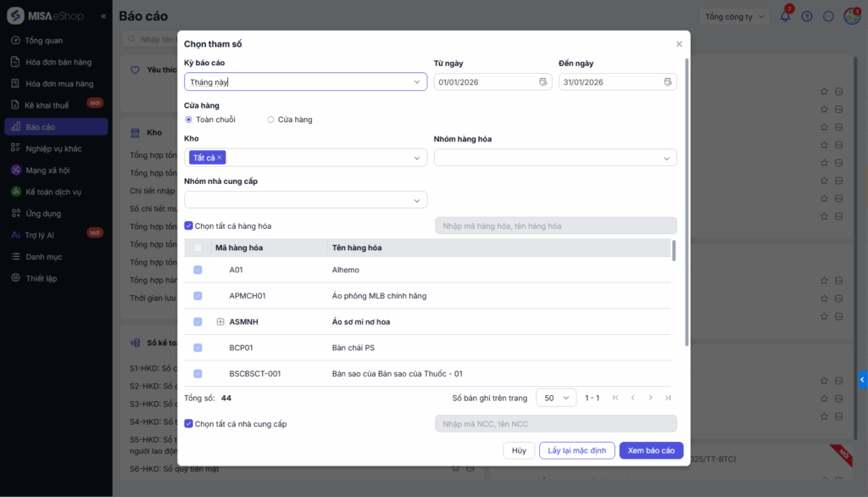Select the Cửa hàng radio option
The image size is (868, 497).
pyautogui.click(x=271, y=120)
